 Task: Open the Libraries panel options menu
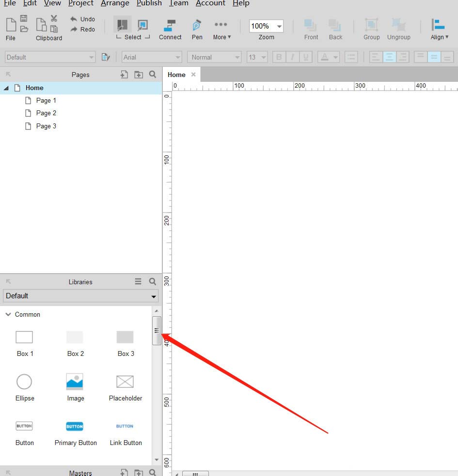coord(138,281)
